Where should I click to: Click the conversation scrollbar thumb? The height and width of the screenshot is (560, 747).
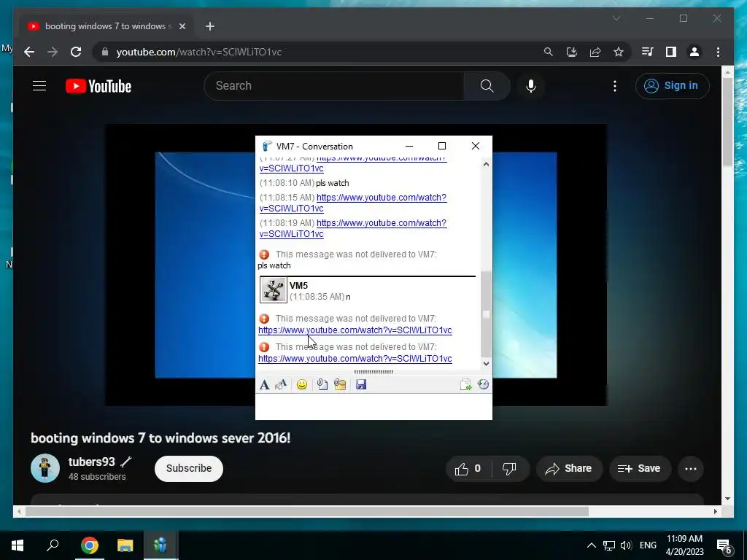coord(486,314)
